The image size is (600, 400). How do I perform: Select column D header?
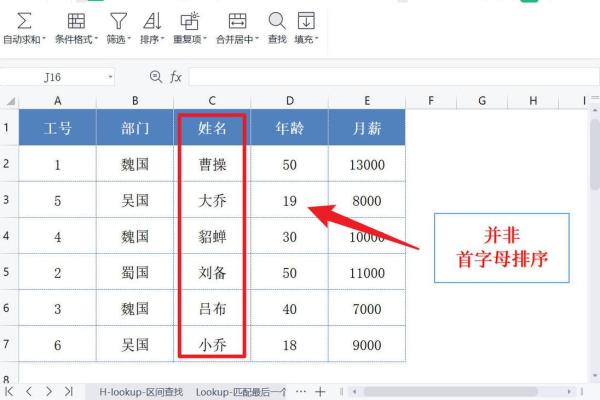290,101
